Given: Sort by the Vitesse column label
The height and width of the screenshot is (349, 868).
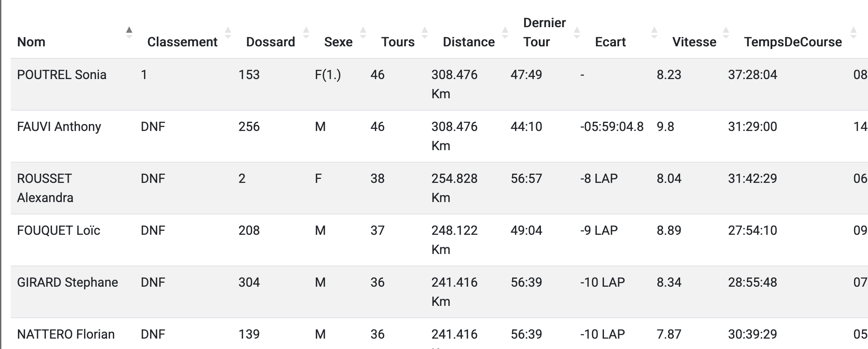Looking at the screenshot, I should tap(694, 42).
